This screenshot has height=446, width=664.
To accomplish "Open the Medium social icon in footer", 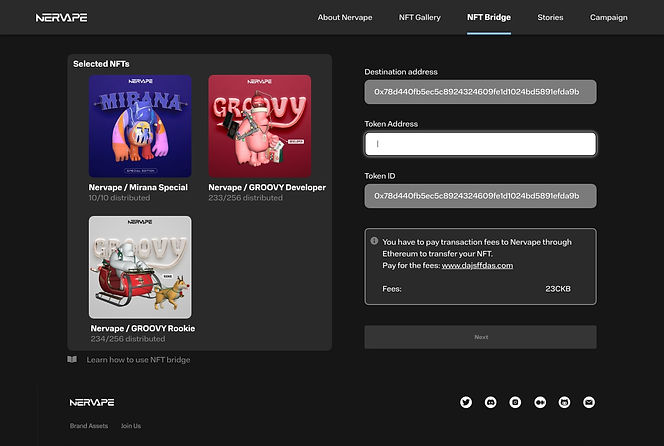I will coord(540,402).
